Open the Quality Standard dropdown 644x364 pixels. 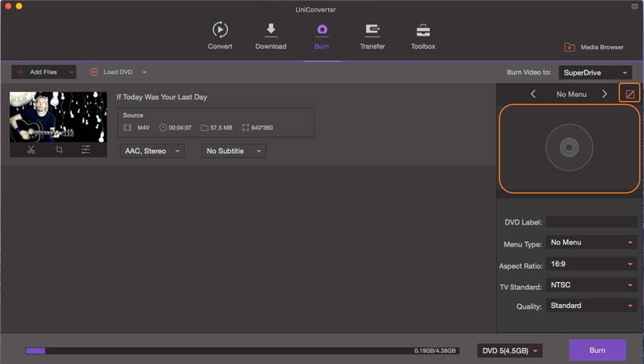coord(592,305)
